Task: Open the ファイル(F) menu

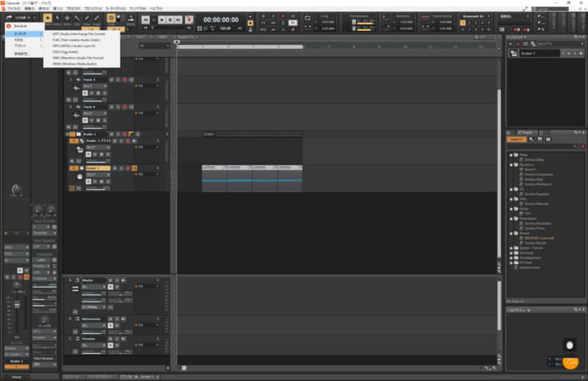Action: coord(14,8)
